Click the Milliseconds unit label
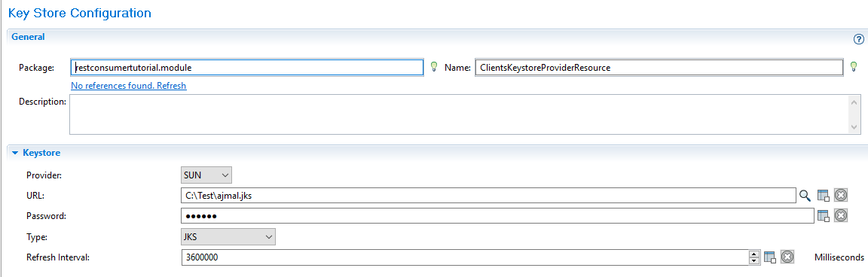This screenshot has height=277, width=868. [839, 257]
